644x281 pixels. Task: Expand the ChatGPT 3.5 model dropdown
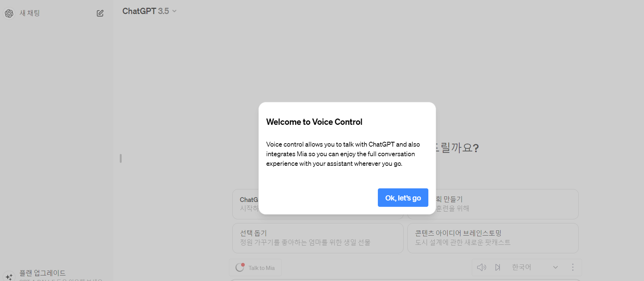[150, 11]
